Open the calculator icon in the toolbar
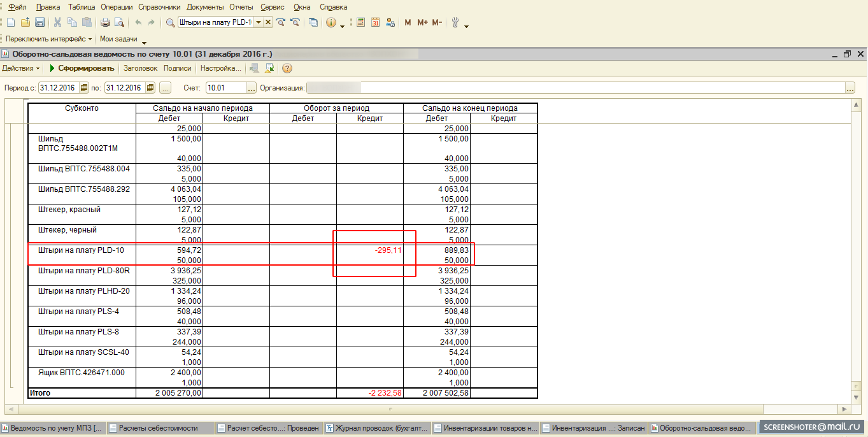Image resolution: width=868 pixels, height=437 pixels. coord(360,22)
